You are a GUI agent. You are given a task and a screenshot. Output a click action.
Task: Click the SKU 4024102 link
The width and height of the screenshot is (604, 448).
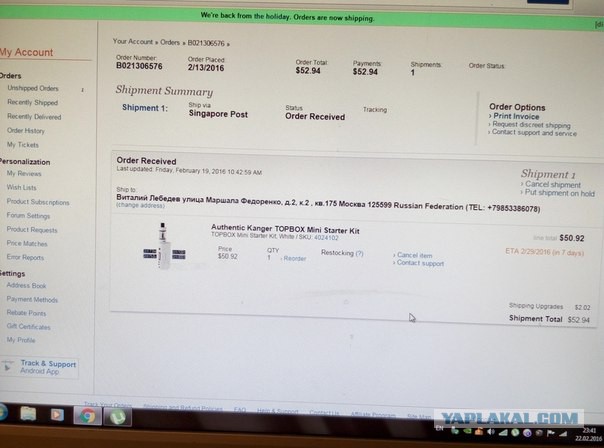click(x=326, y=238)
